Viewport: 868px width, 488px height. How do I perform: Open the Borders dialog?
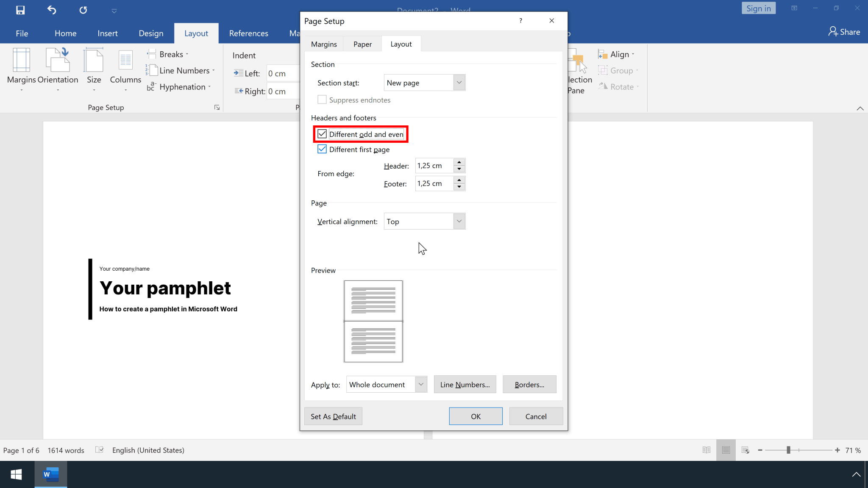click(529, 384)
